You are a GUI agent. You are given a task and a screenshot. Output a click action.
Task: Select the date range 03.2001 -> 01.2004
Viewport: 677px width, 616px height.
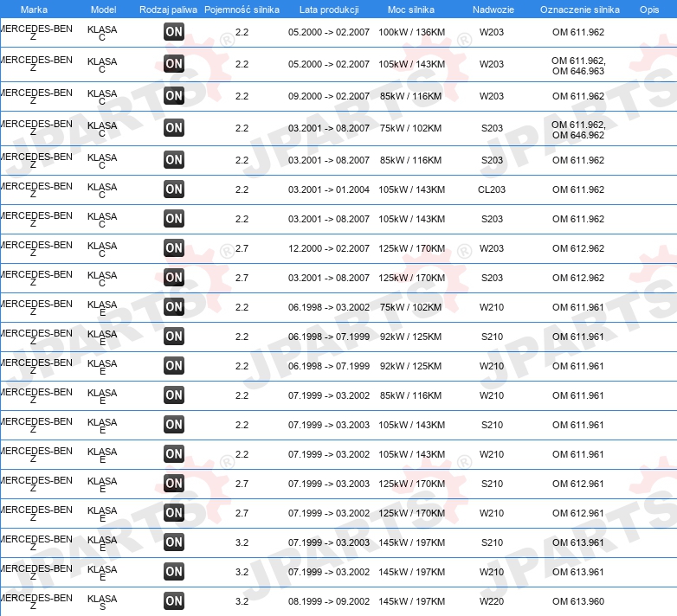coord(329,189)
